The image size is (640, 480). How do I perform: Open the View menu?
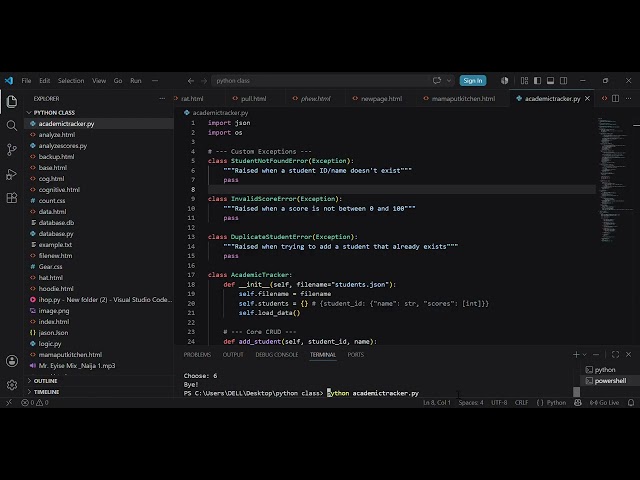(99, 81)
